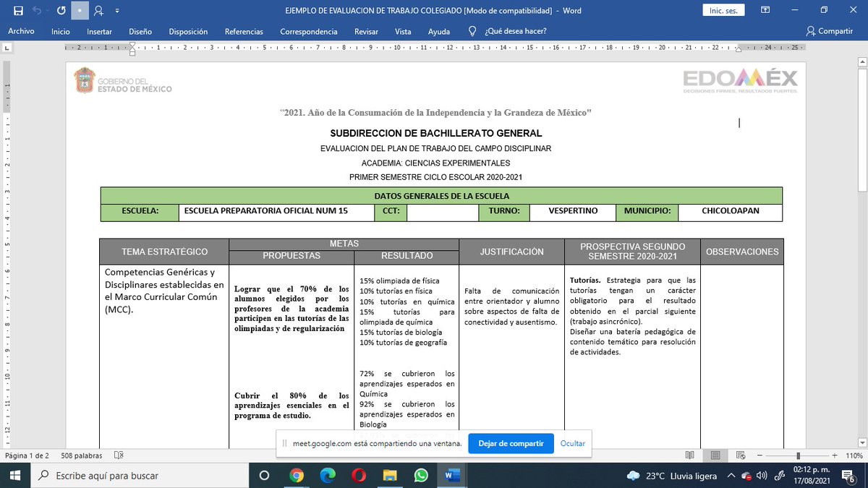Toggle Touch/Mouse mode button in title bar
The width and height of the screenshot is (868, 488).
(80, 11)
